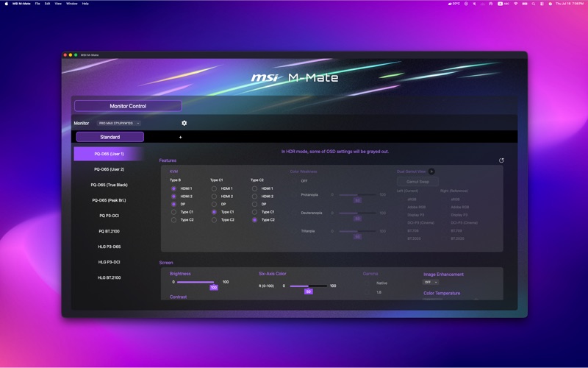Select Type C1 under KVM Type C2
588x368 pixels.
(x=254, y=212)
